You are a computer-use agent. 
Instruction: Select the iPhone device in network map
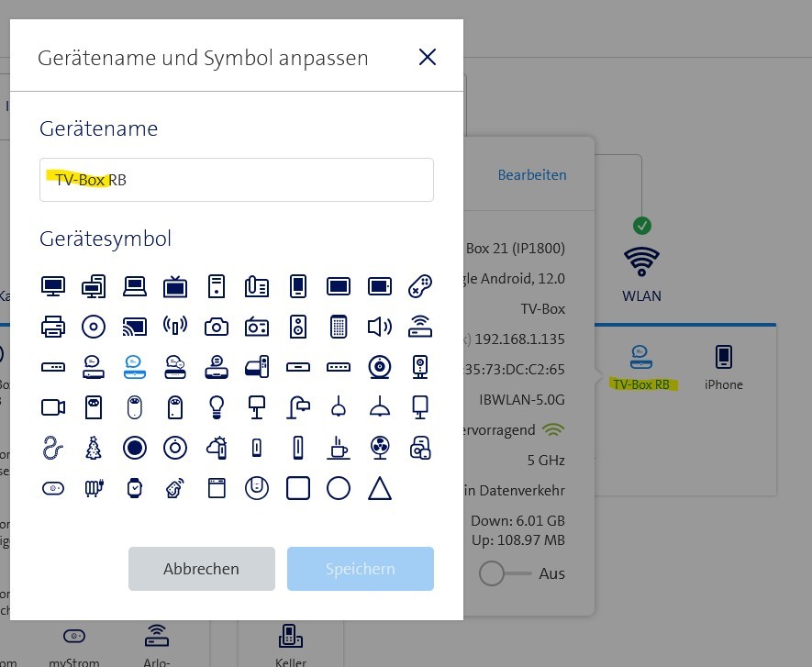pos(723,366)
